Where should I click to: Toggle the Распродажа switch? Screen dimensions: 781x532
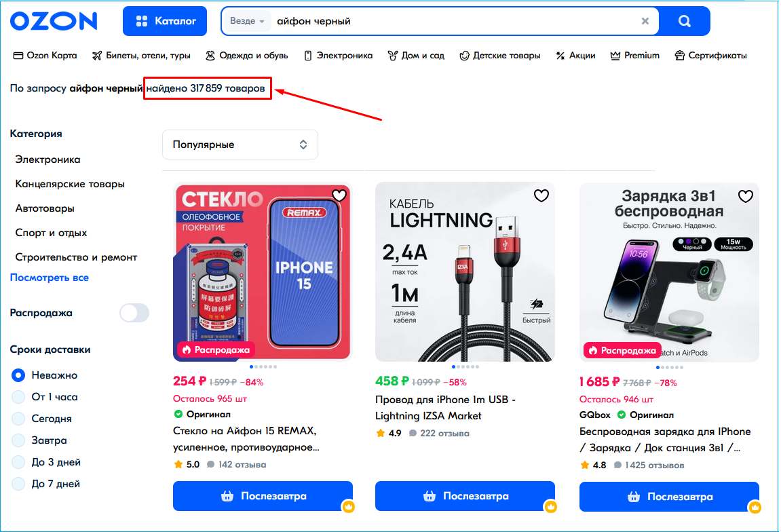coord(134,313)
